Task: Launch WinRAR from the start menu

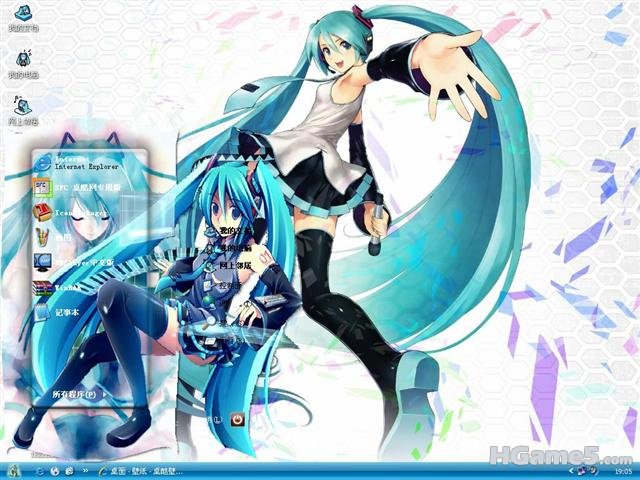Action: (x=57, y=287)
